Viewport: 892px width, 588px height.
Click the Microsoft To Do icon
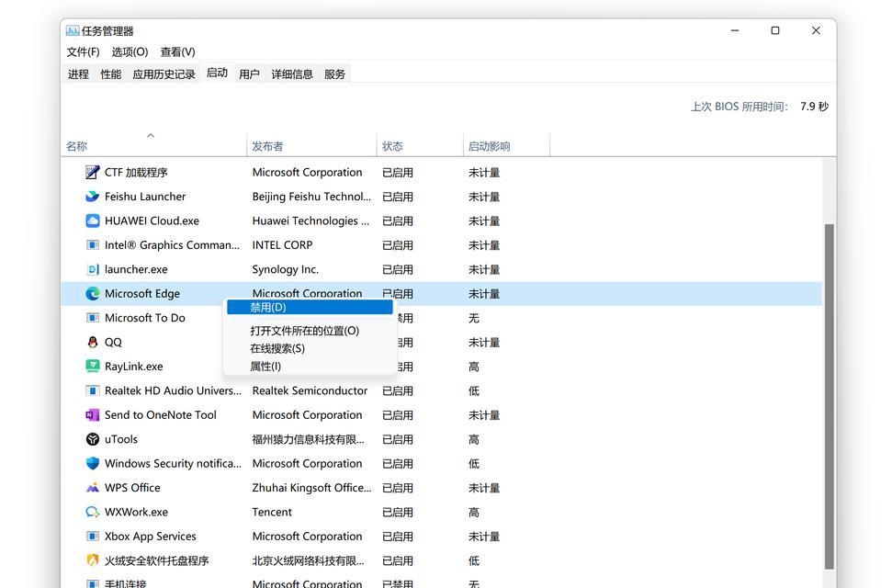92,318
